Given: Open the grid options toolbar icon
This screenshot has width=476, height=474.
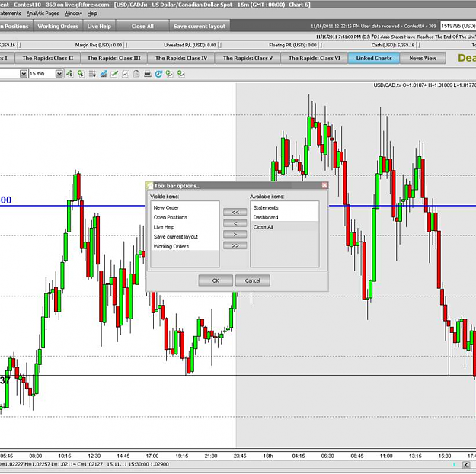Looking at the screenshot, I should click(x=92, y=74).
